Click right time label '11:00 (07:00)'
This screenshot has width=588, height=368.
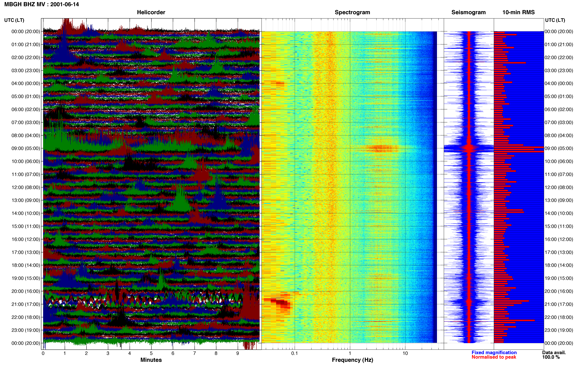pyautogui.click(x=559, y=175)
